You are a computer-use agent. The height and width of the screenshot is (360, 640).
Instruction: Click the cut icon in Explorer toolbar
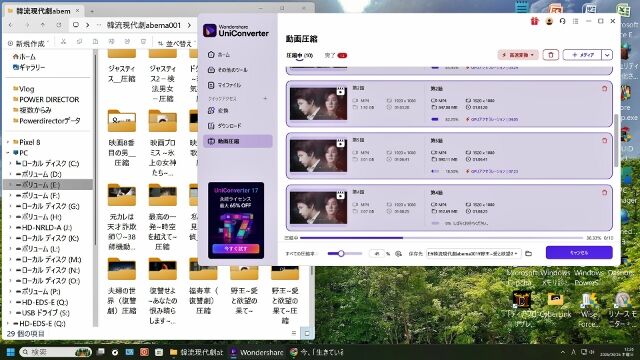(x=63, y=42)
